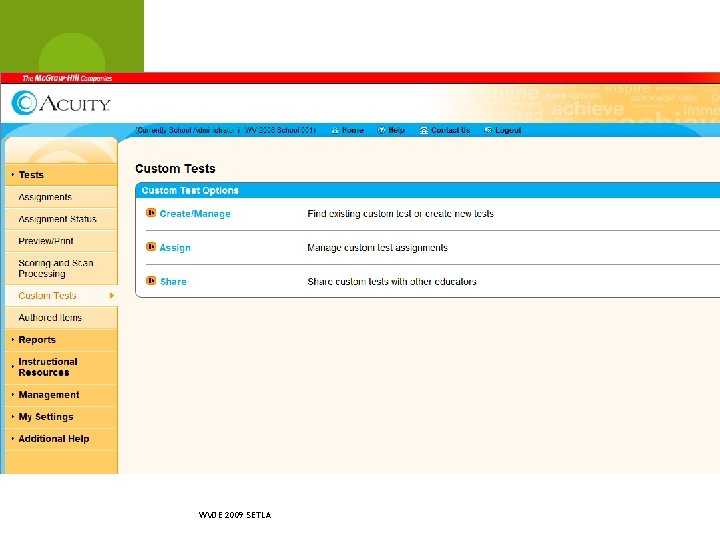This screenshot has width=720, height=540.
Task: Select Scoring and Scan Processing
Action: (62, 268)
